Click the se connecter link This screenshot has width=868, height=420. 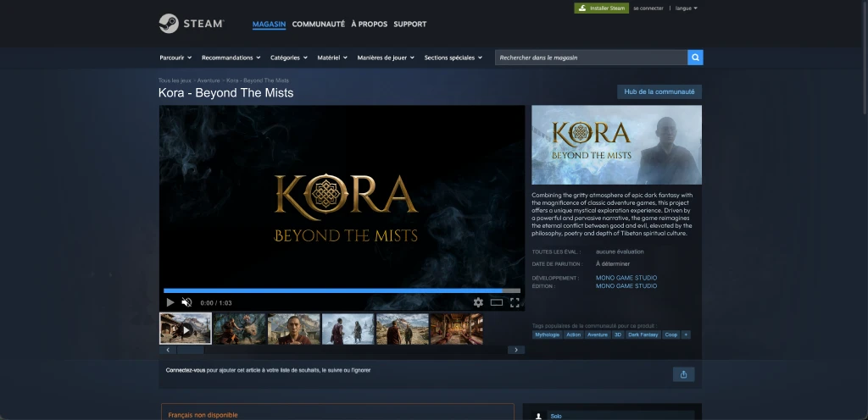click(648, 8)
